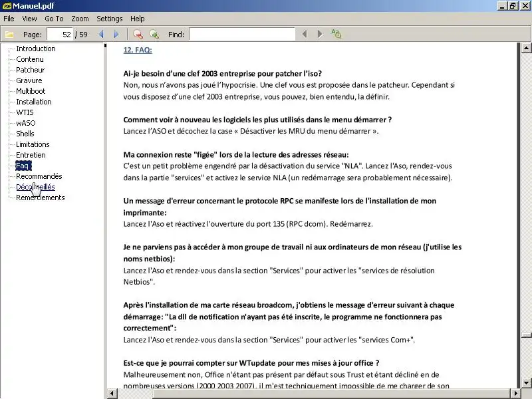Select Limitations bookmark
This screenshot has width=532, height=399.
(33, 144)
